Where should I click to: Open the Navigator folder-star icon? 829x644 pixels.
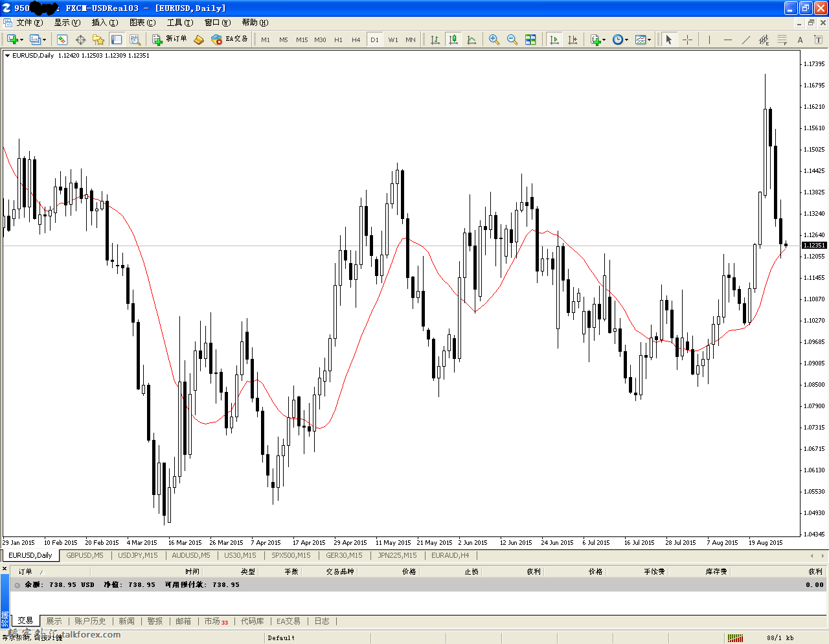coord(98,40)
